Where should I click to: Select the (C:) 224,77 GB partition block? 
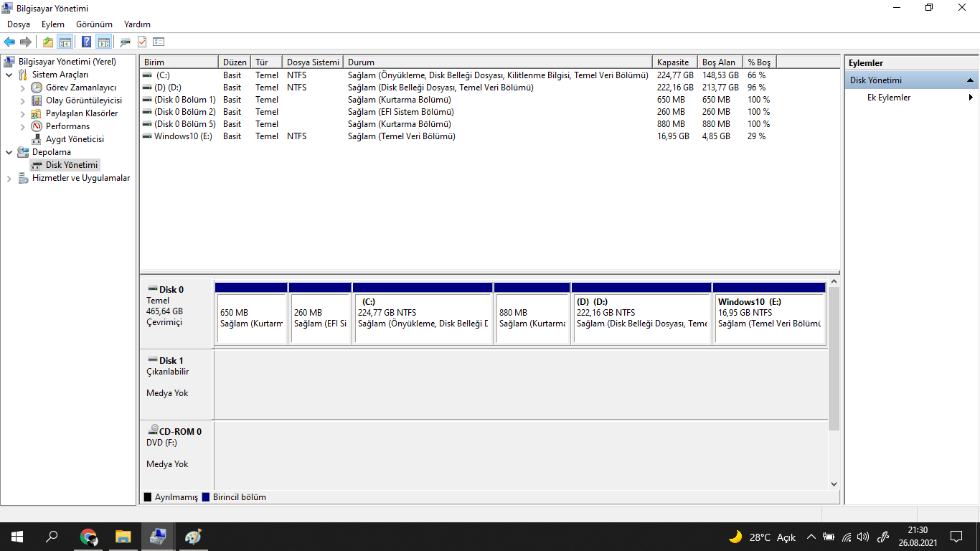423,314
